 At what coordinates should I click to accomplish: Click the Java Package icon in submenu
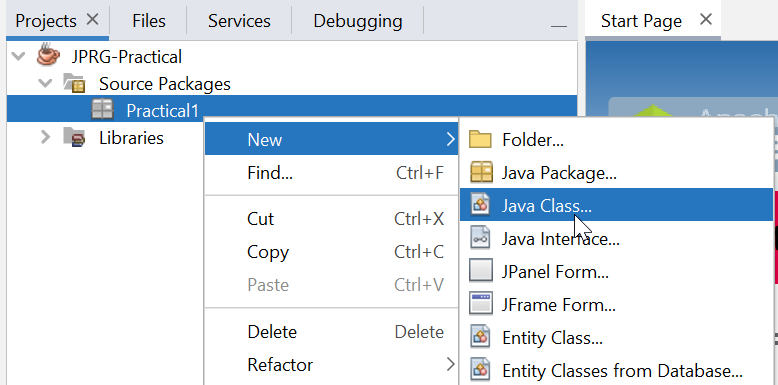(x=480, y=172)
